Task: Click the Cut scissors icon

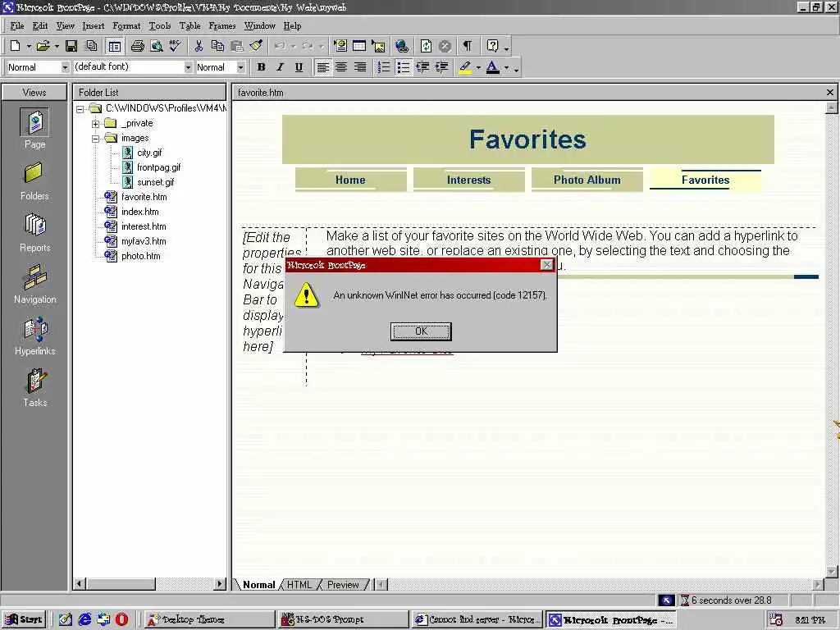Action: click(x=199, y=46)
